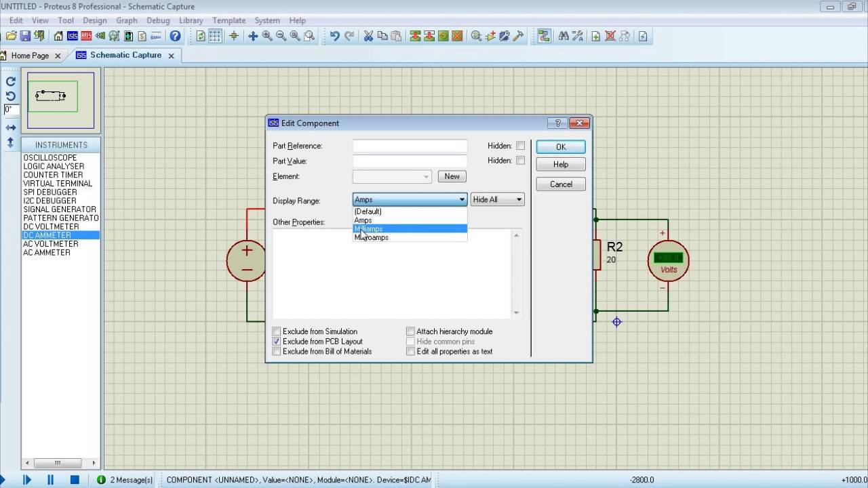The height and width of the screenshot is (488, 868).
Task: Open the Library menu
Action: coord(191,20)
